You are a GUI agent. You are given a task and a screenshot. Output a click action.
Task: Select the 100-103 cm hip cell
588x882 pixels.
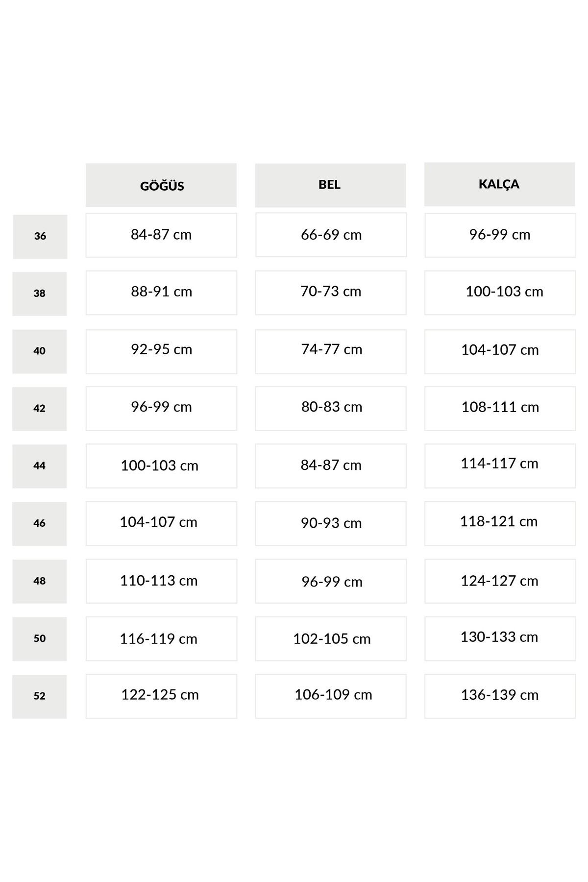pyautogui.click(x=500, y=293)
